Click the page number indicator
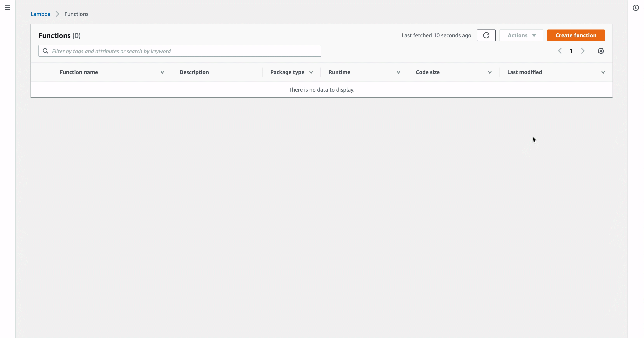 571,51
